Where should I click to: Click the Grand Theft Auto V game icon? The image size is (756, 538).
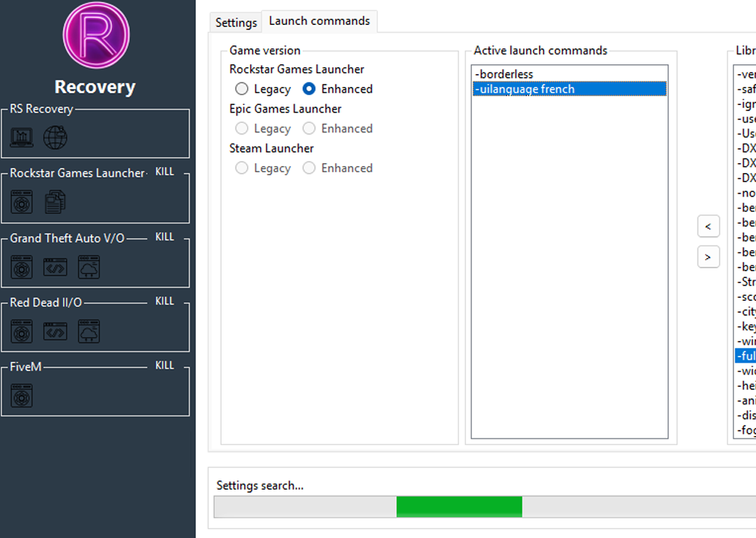(21, 266)
